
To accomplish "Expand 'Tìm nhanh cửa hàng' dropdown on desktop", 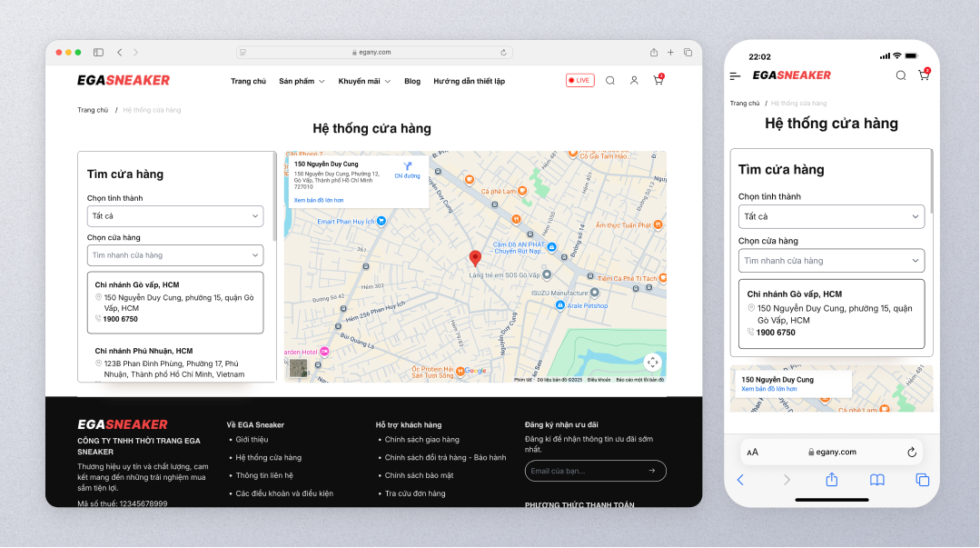I will point(175,255).
